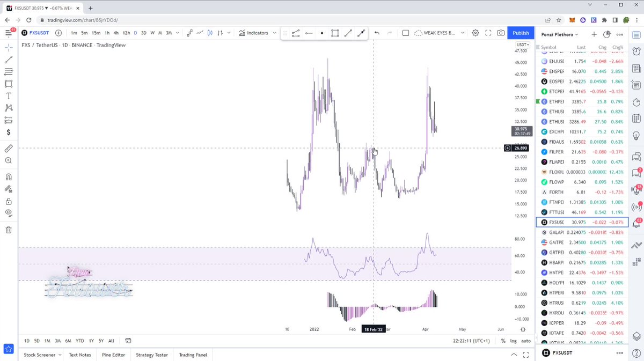Select the GMTPE watchlist row
Screen dimensions: 644x361
pyautogui.click(x=581, y=242)
